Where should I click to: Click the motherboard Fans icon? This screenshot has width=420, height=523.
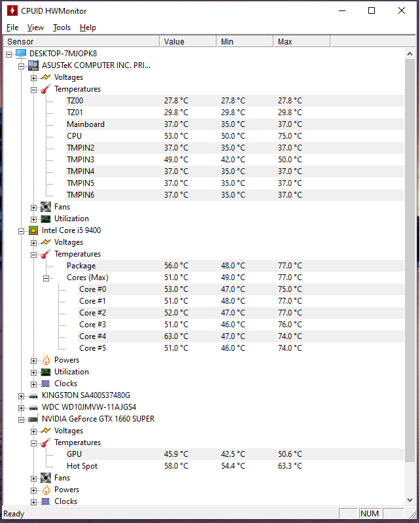point(46,207)
